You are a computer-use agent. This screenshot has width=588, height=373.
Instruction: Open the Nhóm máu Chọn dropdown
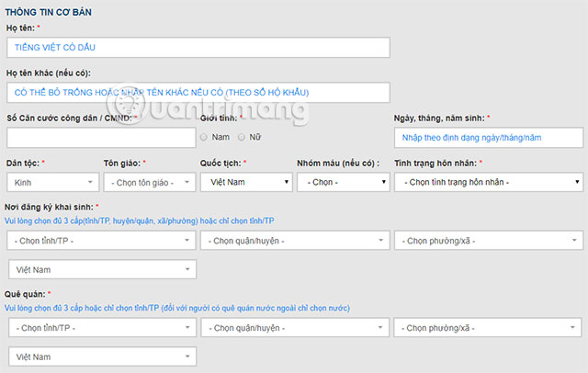[344, 182]
